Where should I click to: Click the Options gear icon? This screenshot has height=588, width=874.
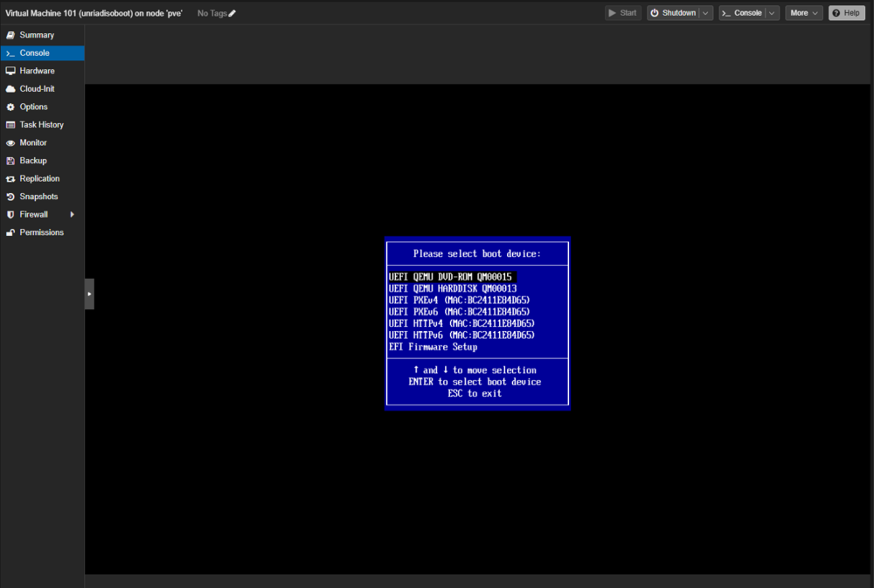tap(10, 107)
